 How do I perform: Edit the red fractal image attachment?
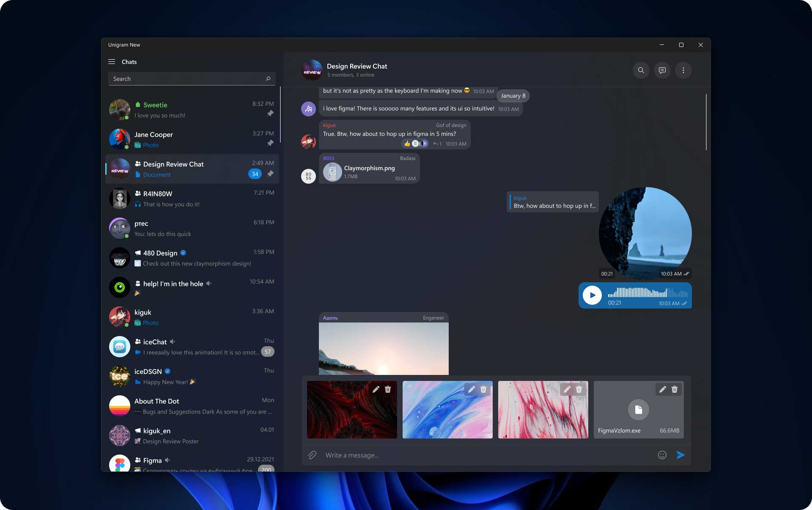pyautogui.click(x=376, y=389)
